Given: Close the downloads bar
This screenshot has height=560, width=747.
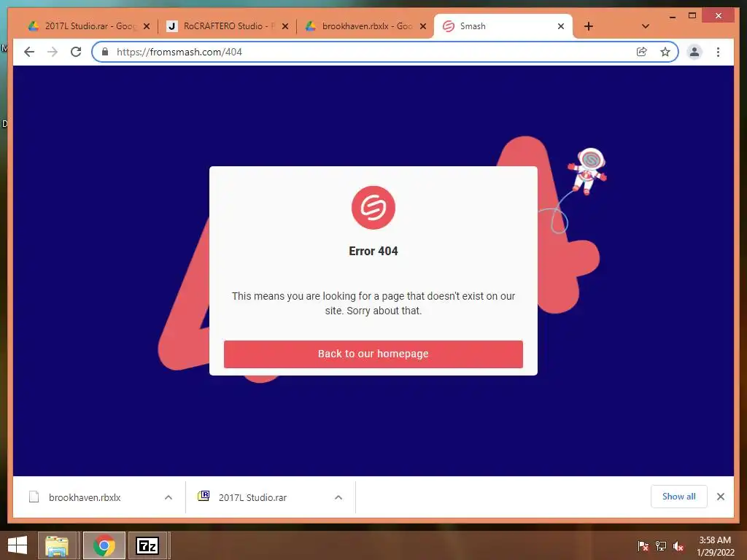Looking at the screenshot, I should click(720, 497).
